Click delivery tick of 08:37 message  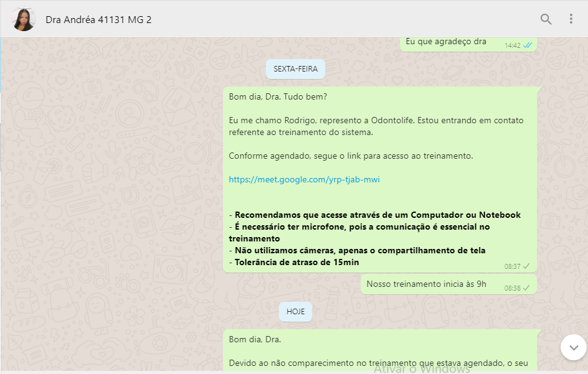click(x=526, y=266)
